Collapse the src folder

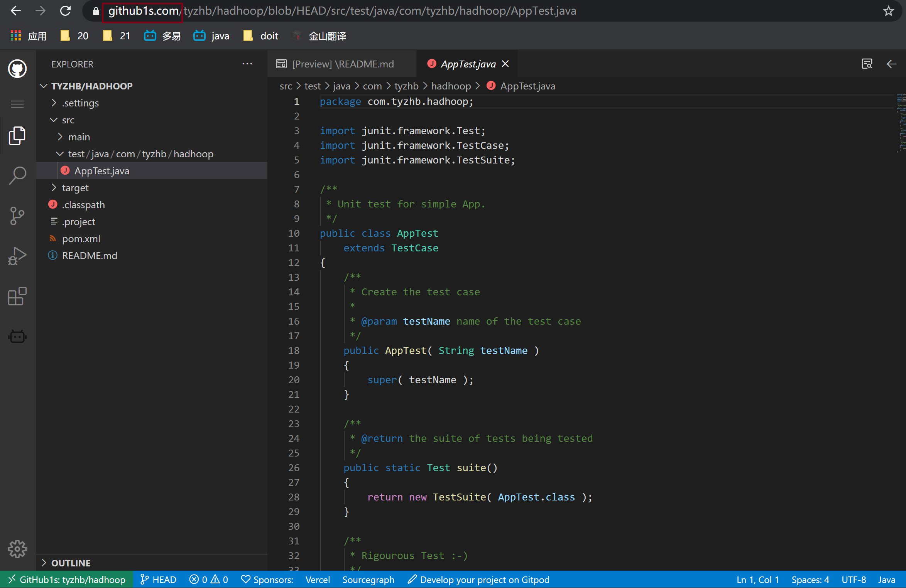tap(68, 120)
